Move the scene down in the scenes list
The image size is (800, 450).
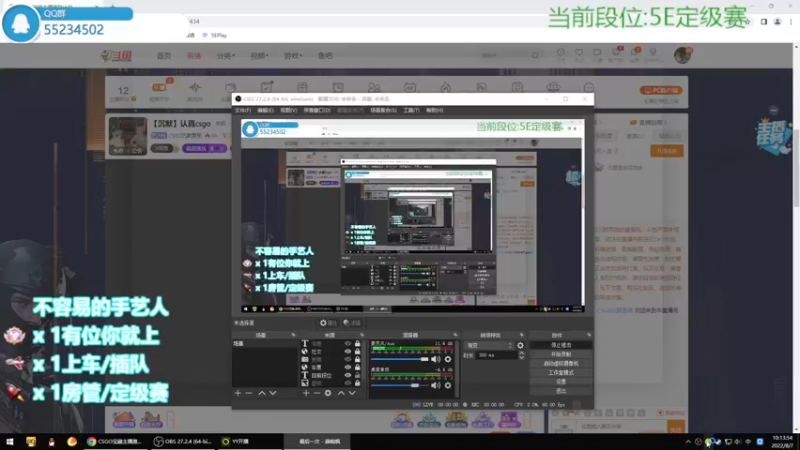(x=273, y=393)
